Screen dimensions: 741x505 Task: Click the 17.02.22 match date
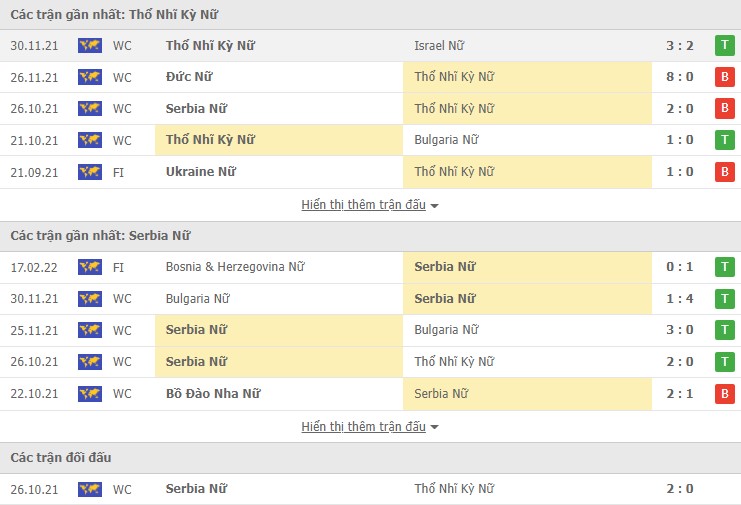point(34,267)
